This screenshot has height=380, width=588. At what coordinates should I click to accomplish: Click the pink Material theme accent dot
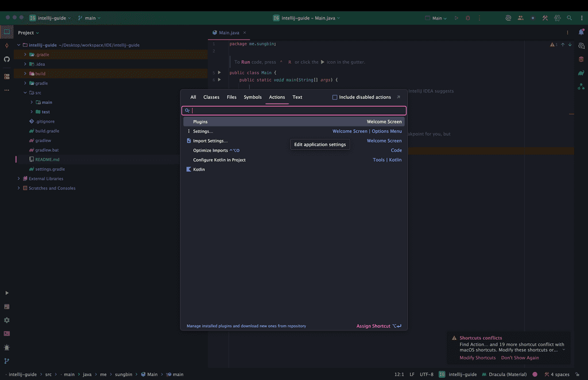tap(535, 374)
